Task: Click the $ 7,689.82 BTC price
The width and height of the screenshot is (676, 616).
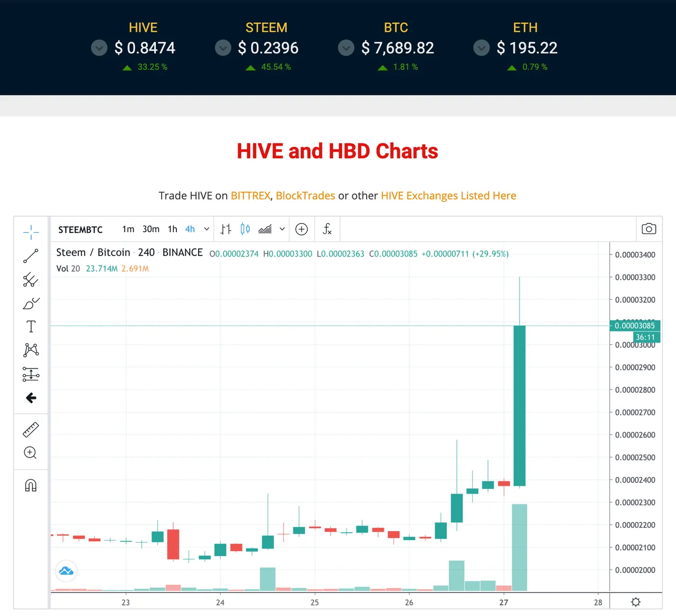Action: [x=398, y=48]
